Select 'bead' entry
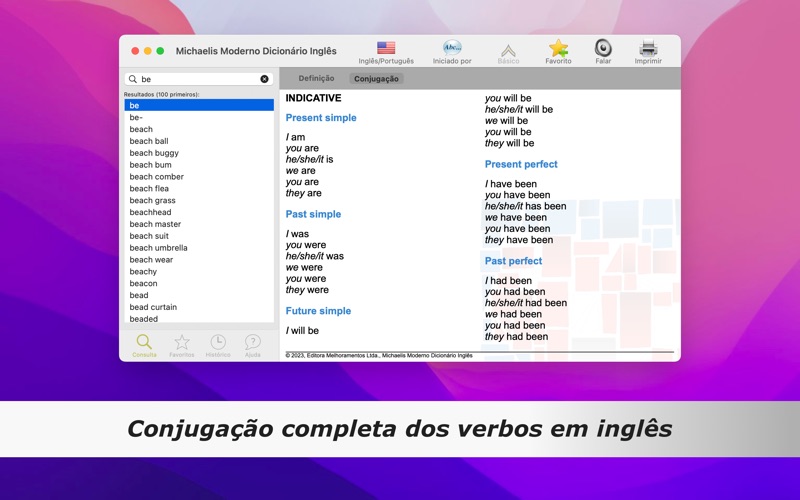Image resolution: width=800 pixels, height=500 pixels. 199,295
